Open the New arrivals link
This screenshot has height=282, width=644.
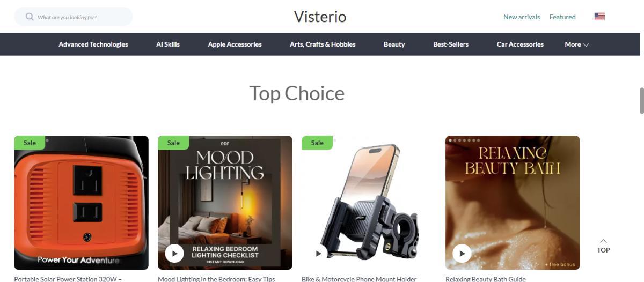[x=522, y=17]
